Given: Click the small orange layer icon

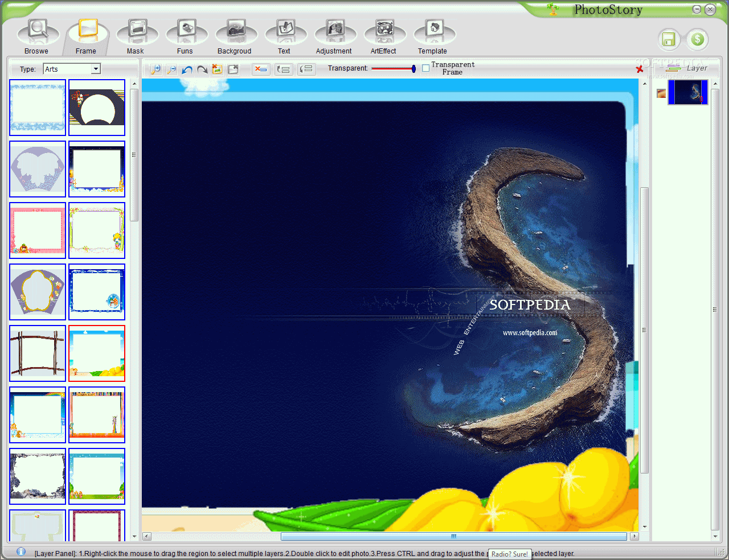Looking at the screenshot, I should coord(661,93).
